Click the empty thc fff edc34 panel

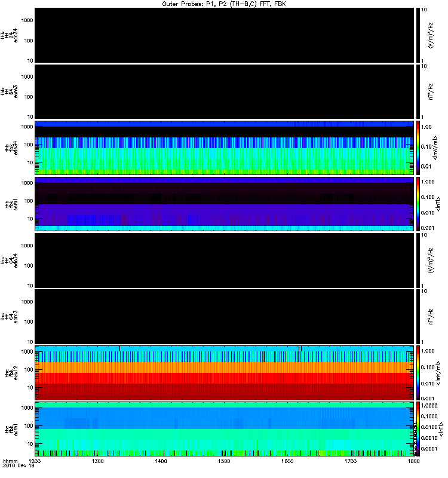click(x=225, y=261)
